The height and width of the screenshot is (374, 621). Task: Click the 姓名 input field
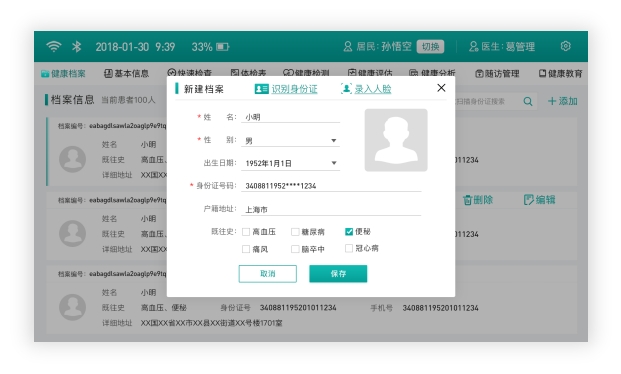(x=290, y=117)
